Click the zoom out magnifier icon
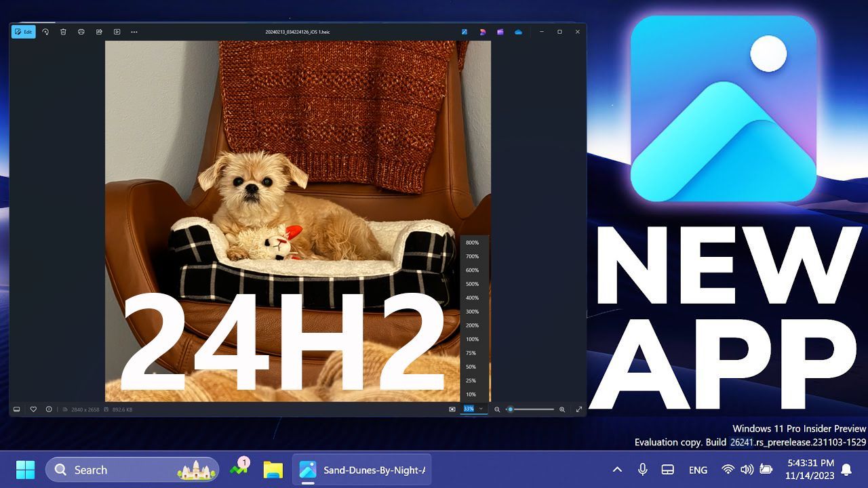The image size is (868, 488). click(497, 409)
